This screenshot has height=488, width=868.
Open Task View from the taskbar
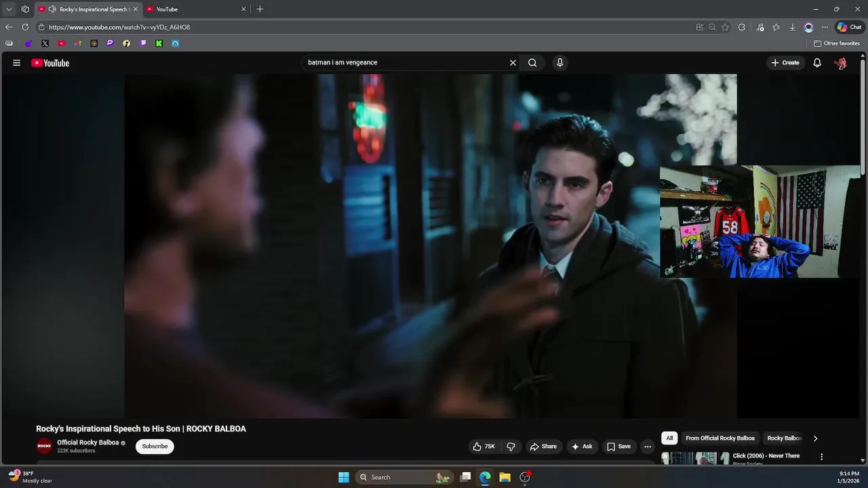click(465, 477)
